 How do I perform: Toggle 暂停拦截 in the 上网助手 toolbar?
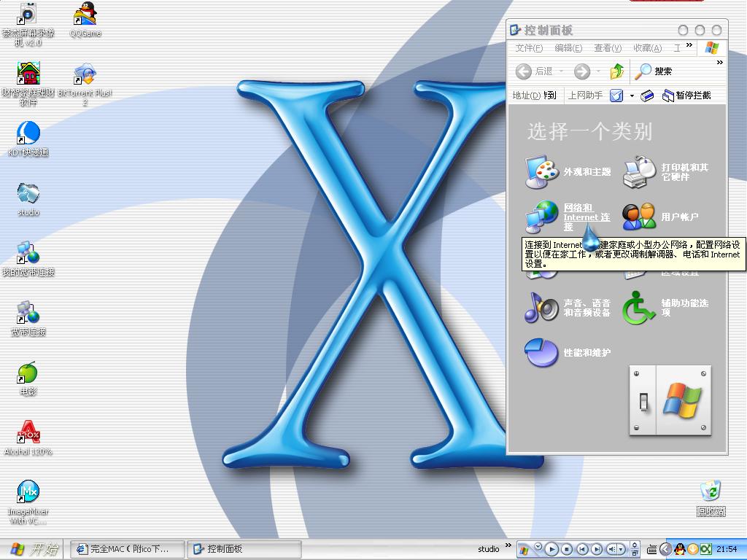pos(686,96)
